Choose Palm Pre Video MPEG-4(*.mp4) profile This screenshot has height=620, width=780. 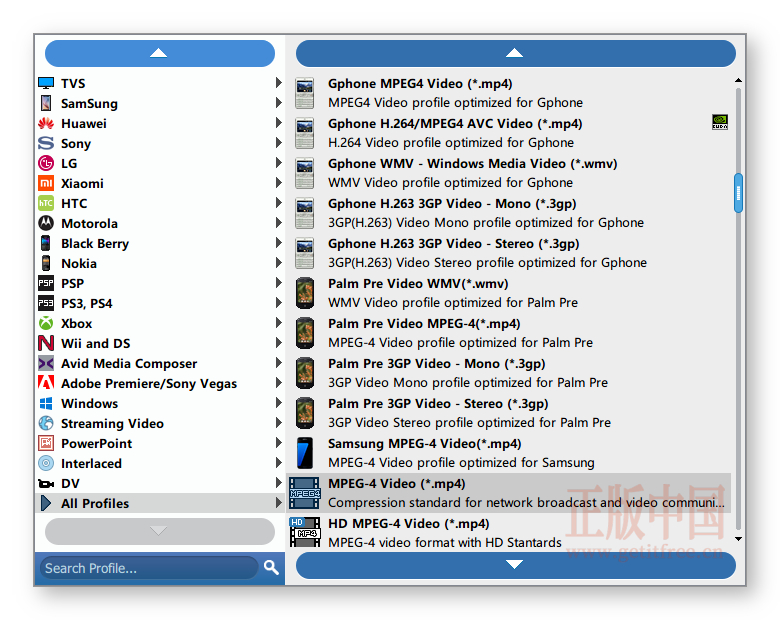(x=508, y=333)
